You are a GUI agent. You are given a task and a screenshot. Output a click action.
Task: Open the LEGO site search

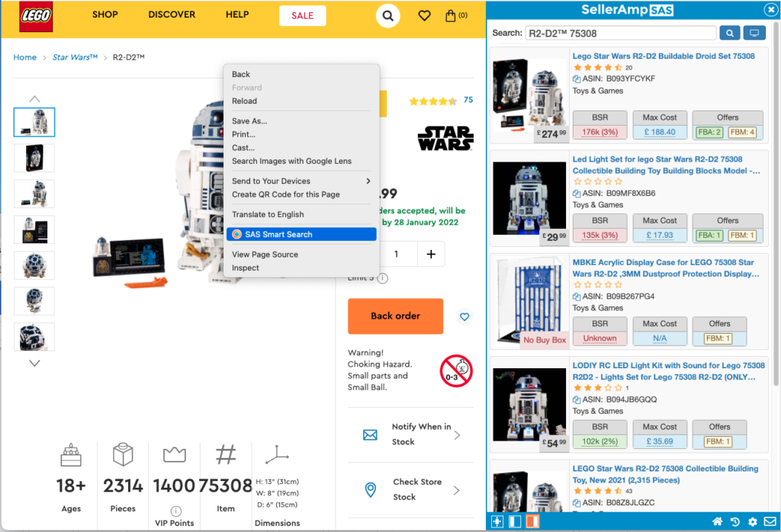pos(387,16)
